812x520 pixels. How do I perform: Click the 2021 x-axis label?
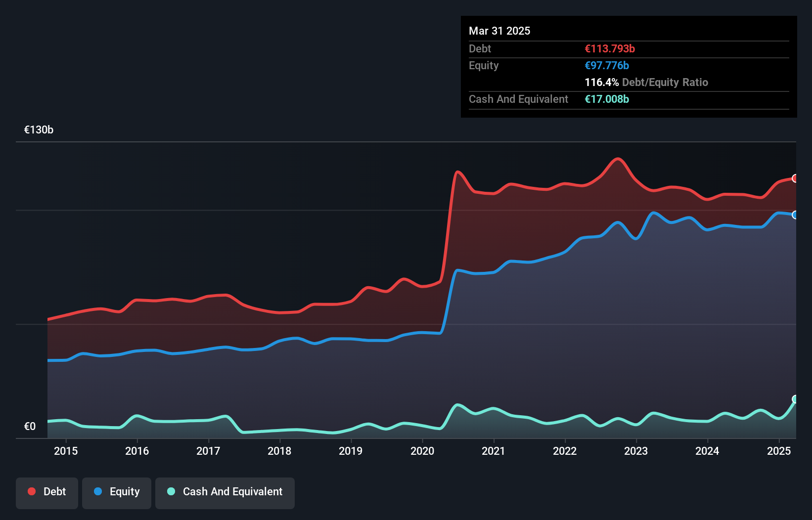[494, 451]
